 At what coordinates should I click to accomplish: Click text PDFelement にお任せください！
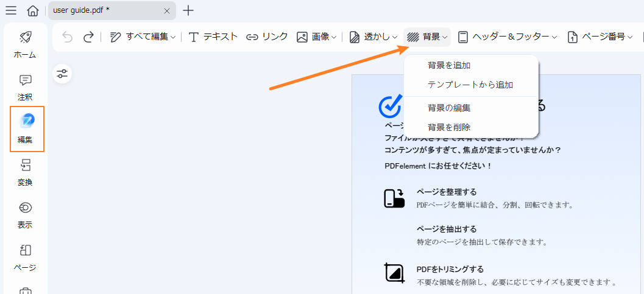438,166
